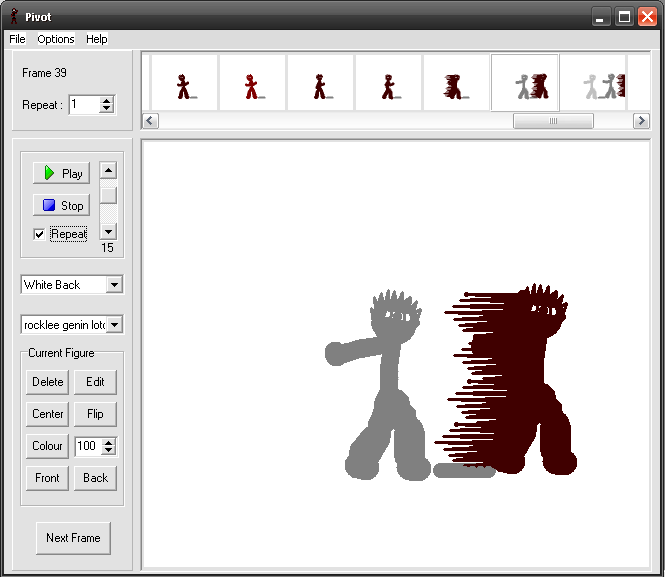
Task: Open the File menu
Action: click(x=17, y=39)
